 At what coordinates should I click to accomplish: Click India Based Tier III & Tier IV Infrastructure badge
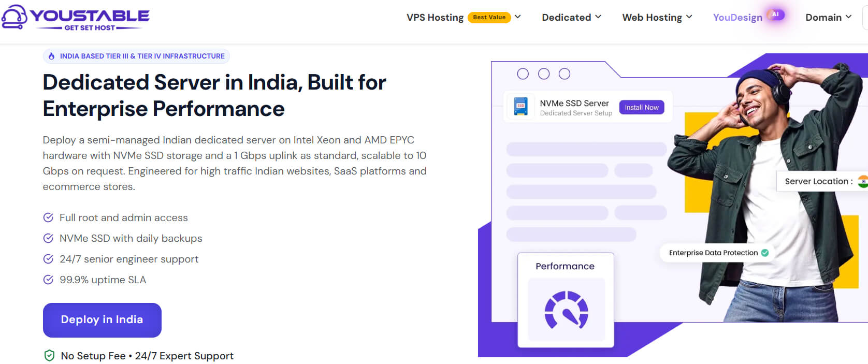click(136, 56)
